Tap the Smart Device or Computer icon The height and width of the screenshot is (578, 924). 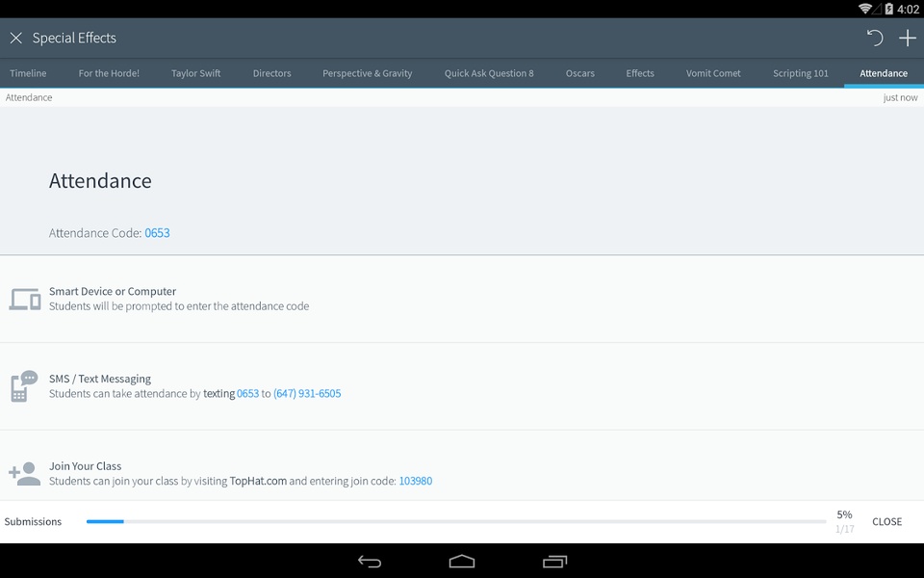click(x=25, y=299)
